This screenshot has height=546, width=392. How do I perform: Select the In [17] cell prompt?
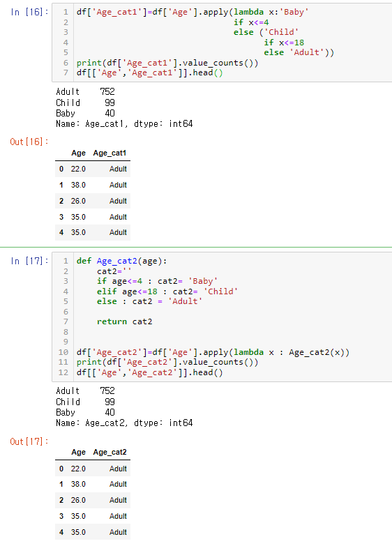coord(29,261)
